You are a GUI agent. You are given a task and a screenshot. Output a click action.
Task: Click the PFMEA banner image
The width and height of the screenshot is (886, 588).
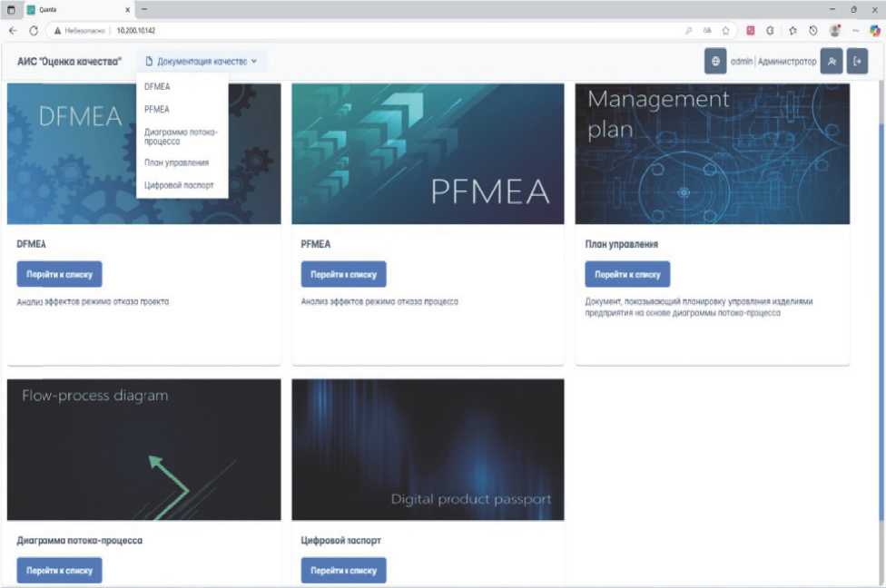[x=428, y=153]
